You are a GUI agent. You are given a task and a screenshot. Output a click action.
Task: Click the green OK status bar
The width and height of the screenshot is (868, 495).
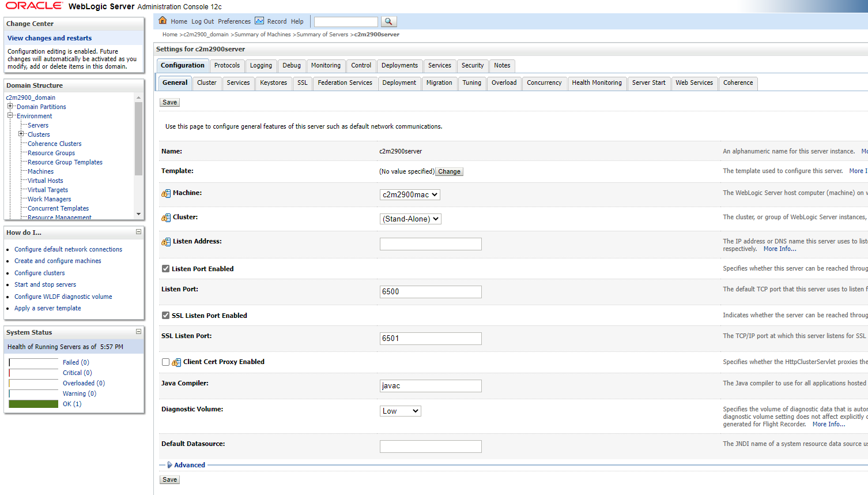pyautogui.click(x=33, y=404)
